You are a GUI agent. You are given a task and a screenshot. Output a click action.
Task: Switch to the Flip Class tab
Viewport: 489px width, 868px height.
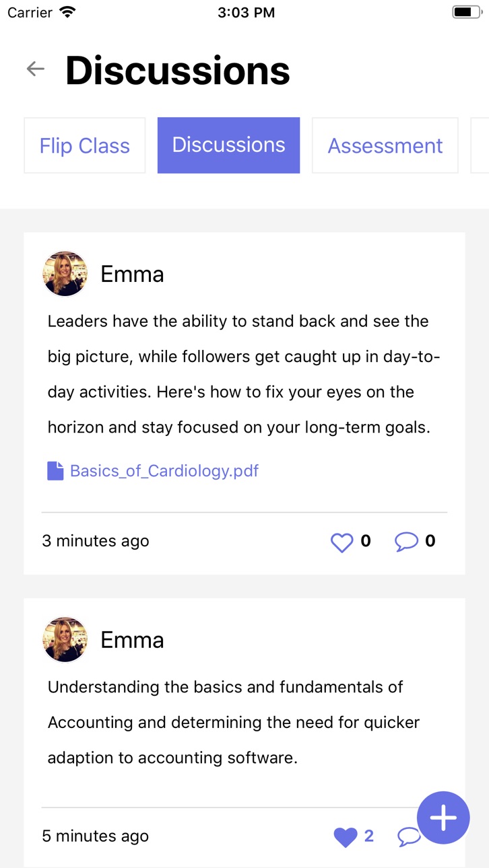[85, 145]
